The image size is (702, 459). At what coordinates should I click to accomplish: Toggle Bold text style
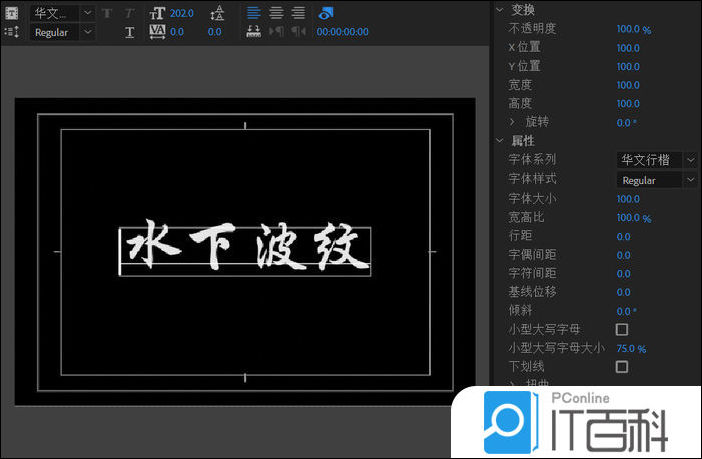point(107,13)
